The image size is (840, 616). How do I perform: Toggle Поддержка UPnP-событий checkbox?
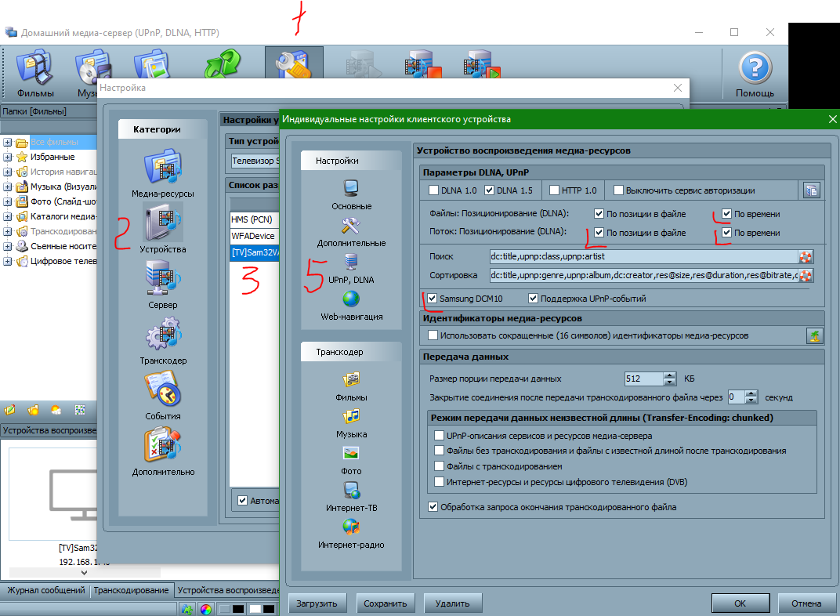tap(534, 299)
